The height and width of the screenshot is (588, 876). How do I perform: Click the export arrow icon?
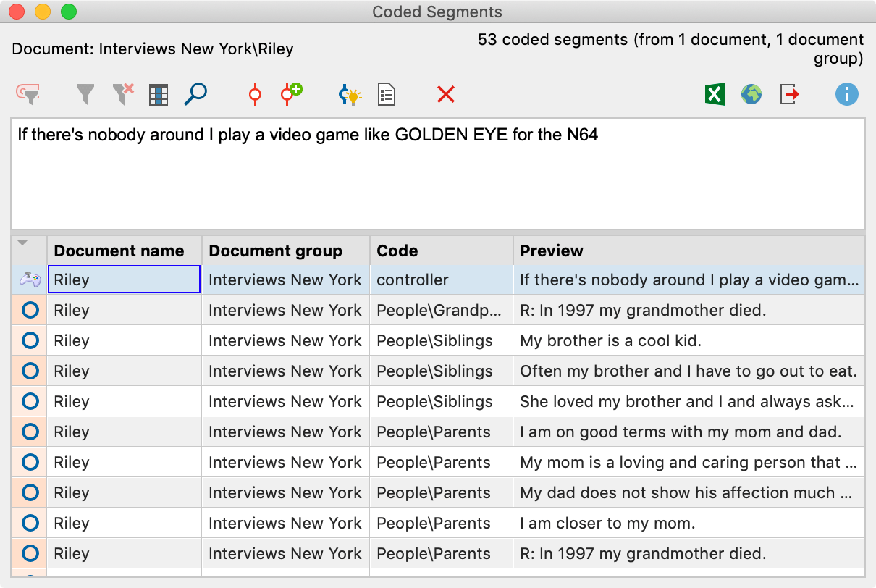pyautogui.click(x=789, y=94)
